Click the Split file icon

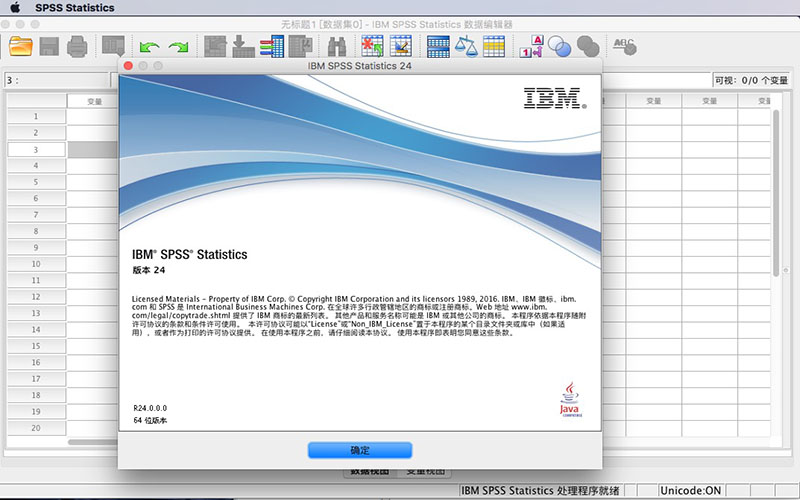438,46
